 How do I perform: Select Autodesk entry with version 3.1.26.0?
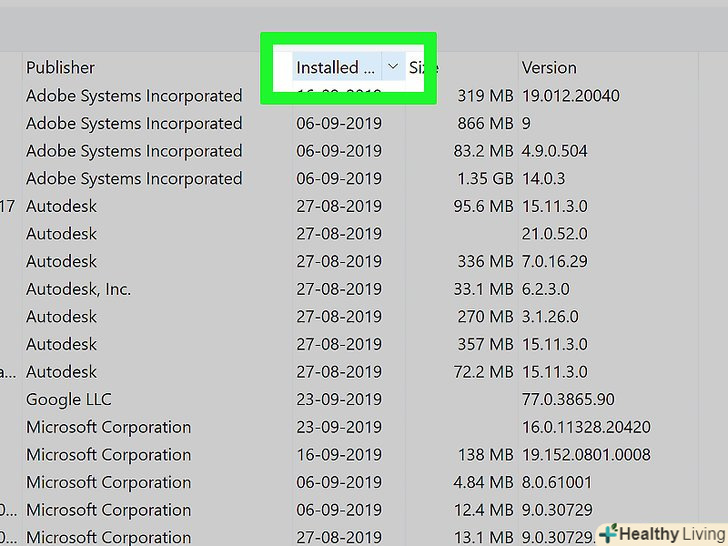point(62,317)
